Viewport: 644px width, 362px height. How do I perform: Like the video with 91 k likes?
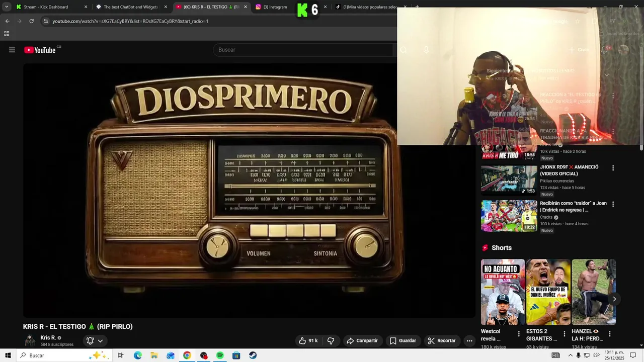[x=308, y=340]
